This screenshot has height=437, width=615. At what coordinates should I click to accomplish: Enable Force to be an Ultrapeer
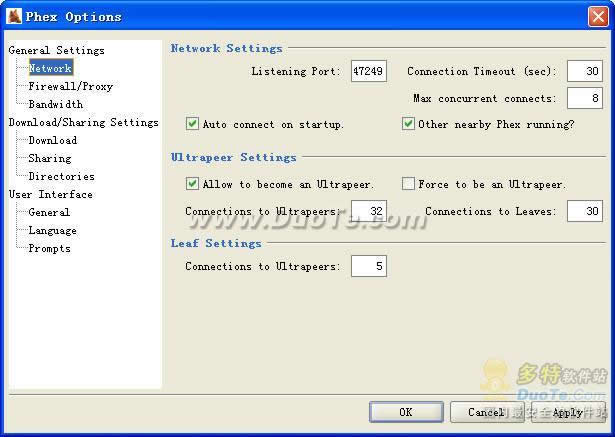pyautogui.click(x=409, y=184)
